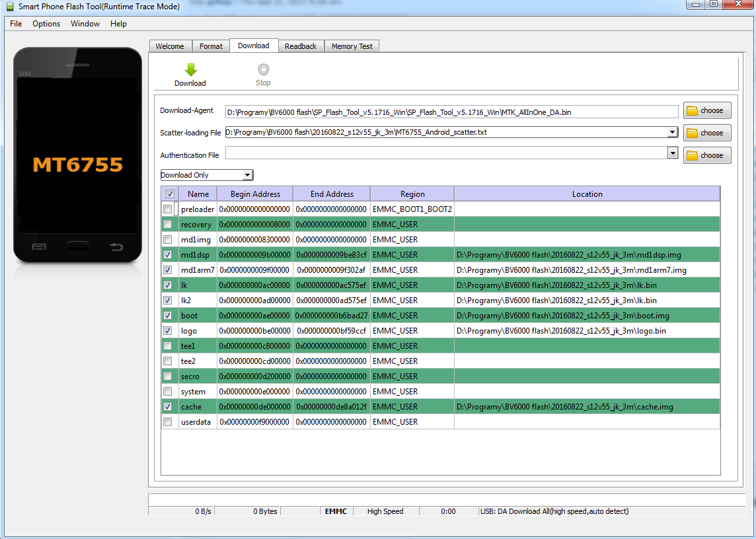This screenshot has width=756, height=539.
Task: Uncheck the md1dsp partition checkbox
Action: tap(168, 255)
